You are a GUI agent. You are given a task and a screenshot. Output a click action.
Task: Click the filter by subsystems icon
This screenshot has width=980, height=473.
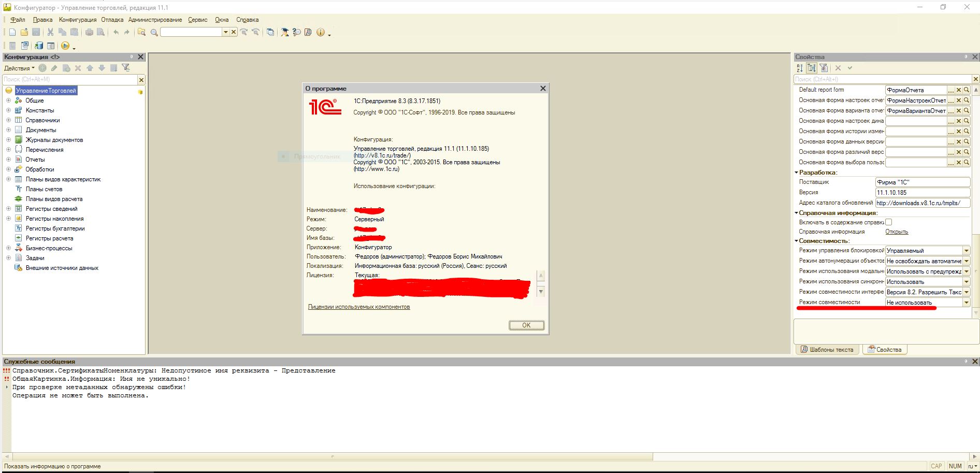(x=126, y=68)
